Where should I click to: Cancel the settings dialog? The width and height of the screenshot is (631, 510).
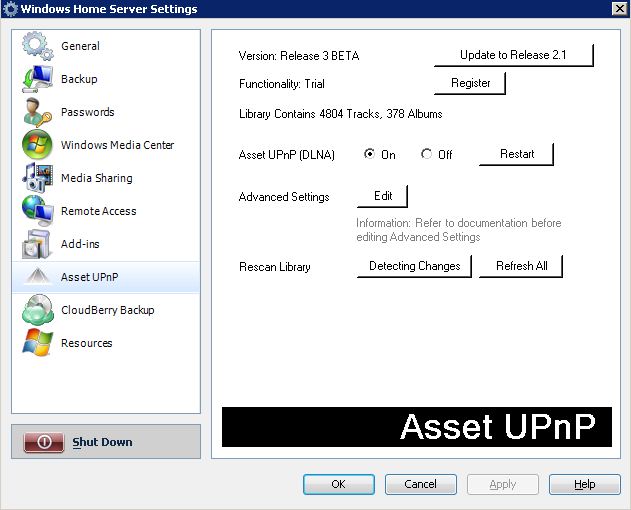[421, 484]
